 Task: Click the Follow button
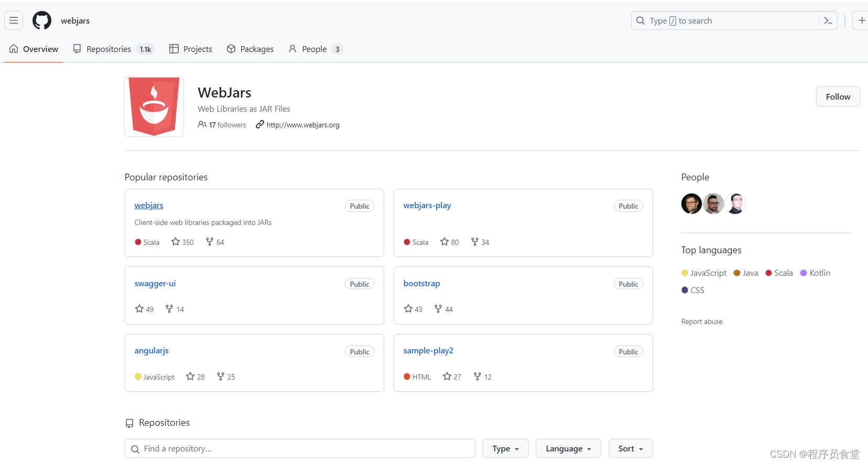[838, 96]
